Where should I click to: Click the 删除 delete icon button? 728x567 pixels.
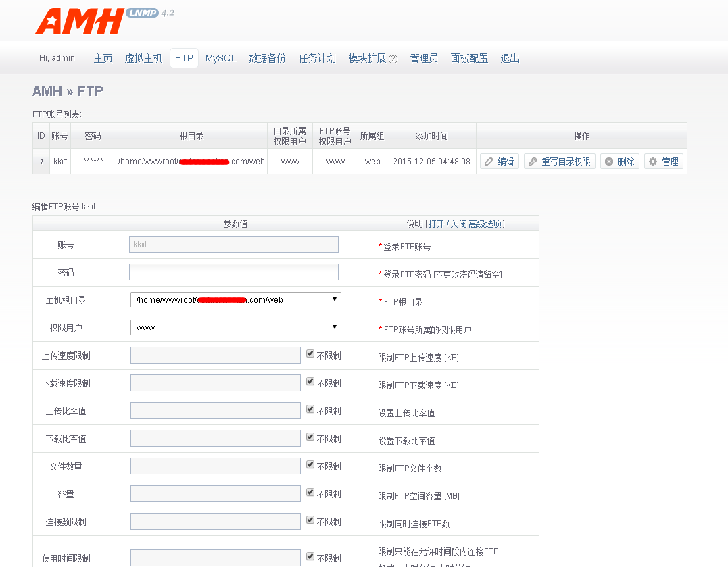pyautogui.click(x=619, y=162)
